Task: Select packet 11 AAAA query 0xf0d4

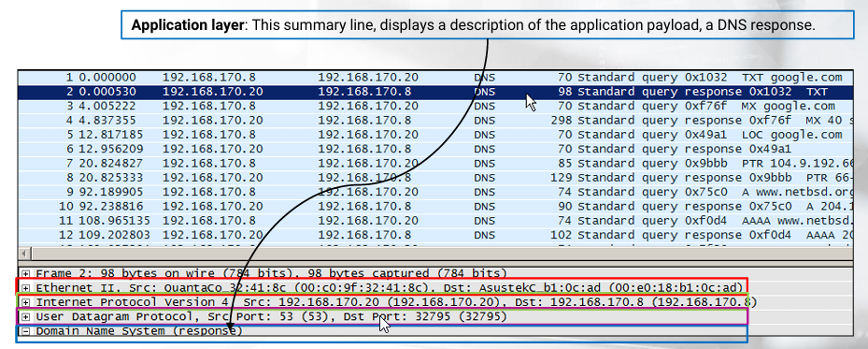Action: point(435,221)
